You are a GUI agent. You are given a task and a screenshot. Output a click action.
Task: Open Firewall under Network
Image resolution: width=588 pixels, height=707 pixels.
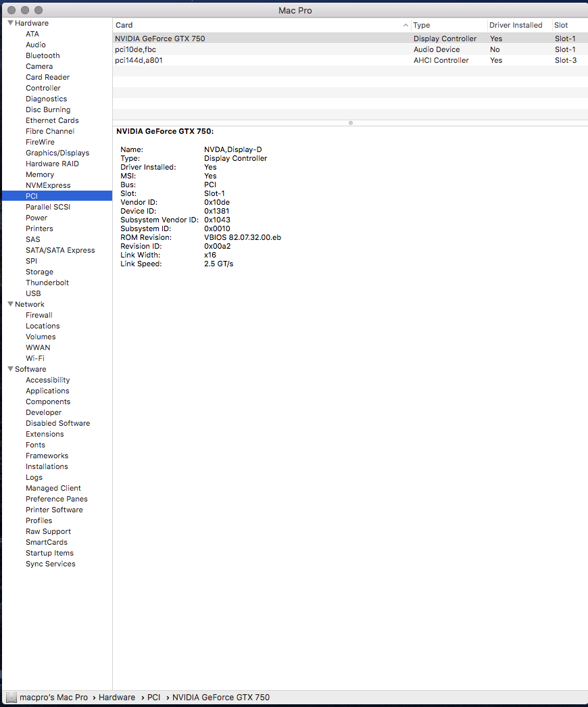click(39, 315)
